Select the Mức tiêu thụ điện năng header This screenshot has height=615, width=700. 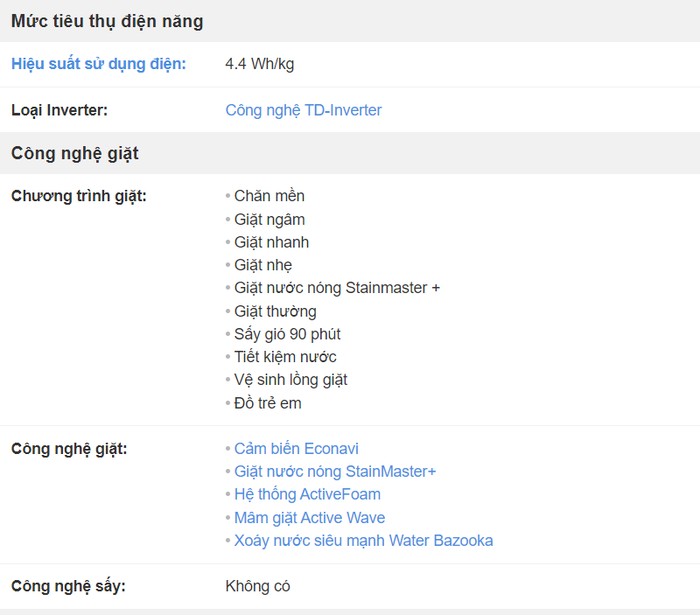[107, 21]
